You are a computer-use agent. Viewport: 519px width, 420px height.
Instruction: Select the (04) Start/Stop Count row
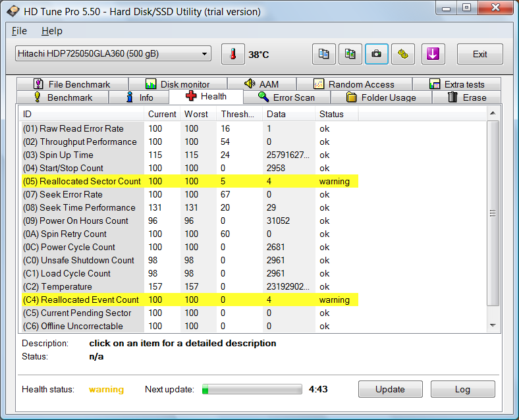coord(190,168)
